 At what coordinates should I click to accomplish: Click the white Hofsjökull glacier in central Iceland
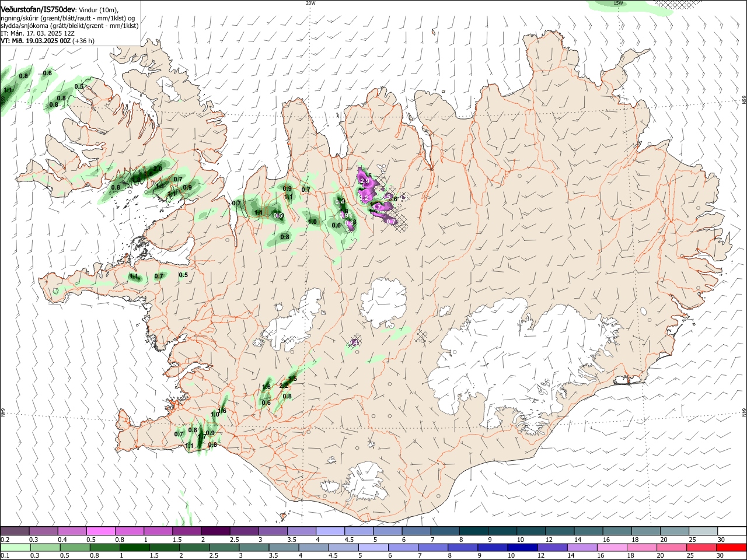point(383,302)
